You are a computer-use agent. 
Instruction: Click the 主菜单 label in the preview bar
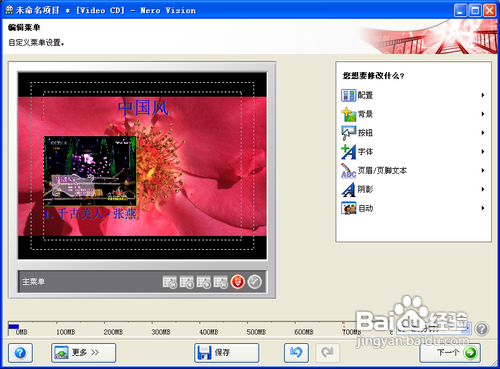(33, 282)
